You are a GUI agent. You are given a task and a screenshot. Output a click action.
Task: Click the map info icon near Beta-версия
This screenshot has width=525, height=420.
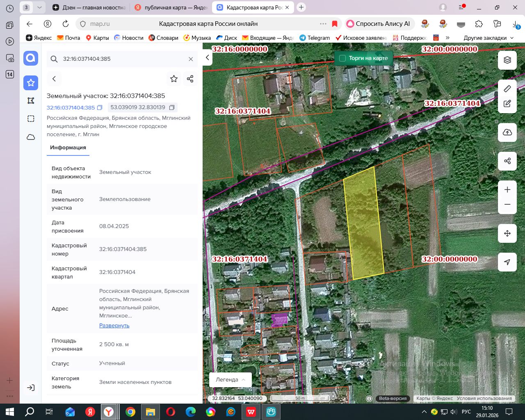(369, 398)
